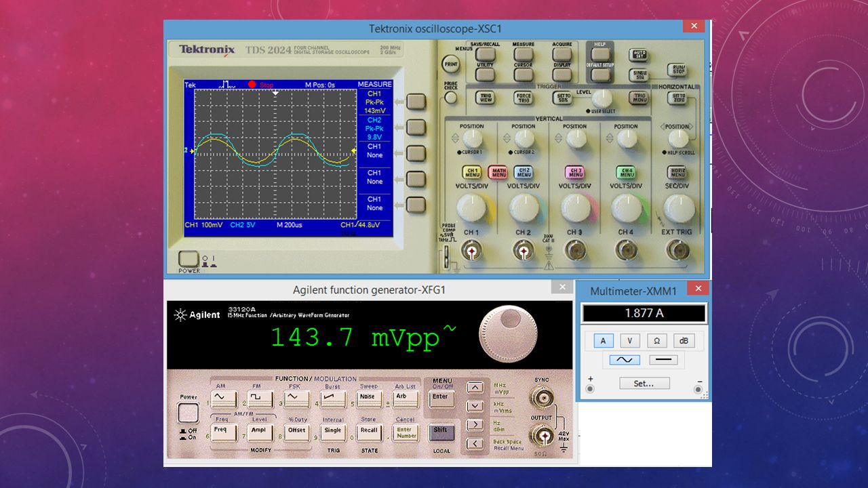Open the HORIZ MENU
Image resolution: width=868 pixels, height=488 pixels.
tap(677, 172)
